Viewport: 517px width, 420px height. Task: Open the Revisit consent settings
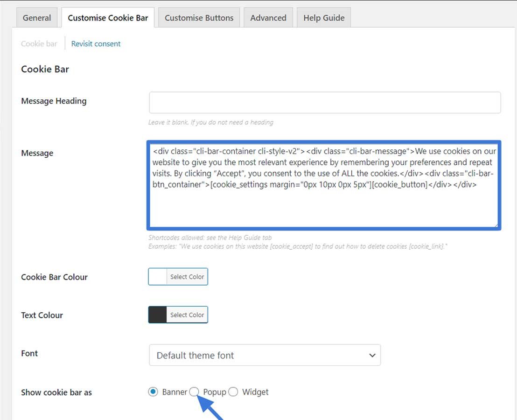point(96,43)
